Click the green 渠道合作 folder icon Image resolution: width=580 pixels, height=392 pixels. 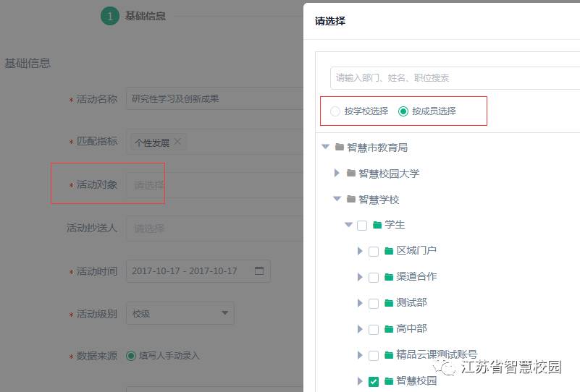[x=389, y=277]
